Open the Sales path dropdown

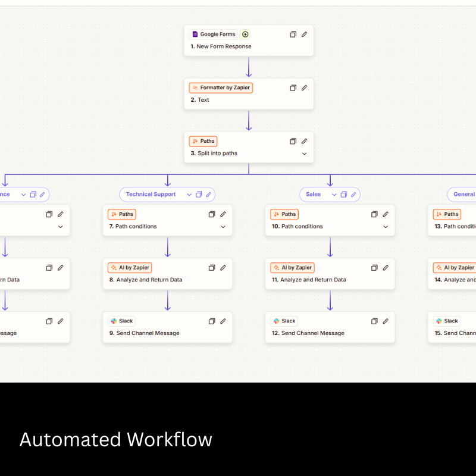(334, 195)
